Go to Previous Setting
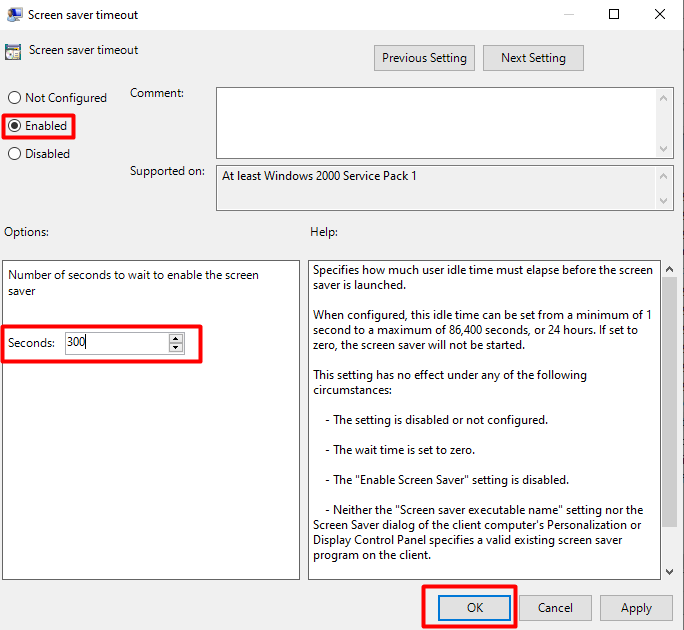Viewport: 684px width, 630px height. point(424,58)
